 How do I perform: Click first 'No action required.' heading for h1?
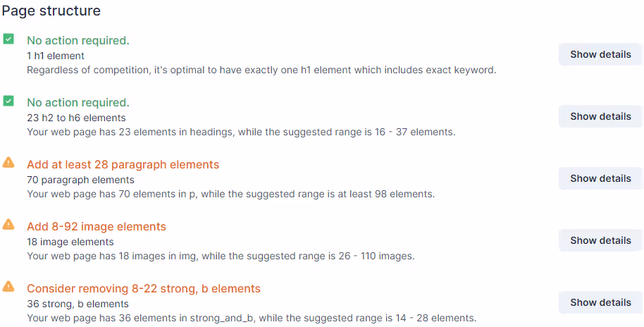(78, 41)
